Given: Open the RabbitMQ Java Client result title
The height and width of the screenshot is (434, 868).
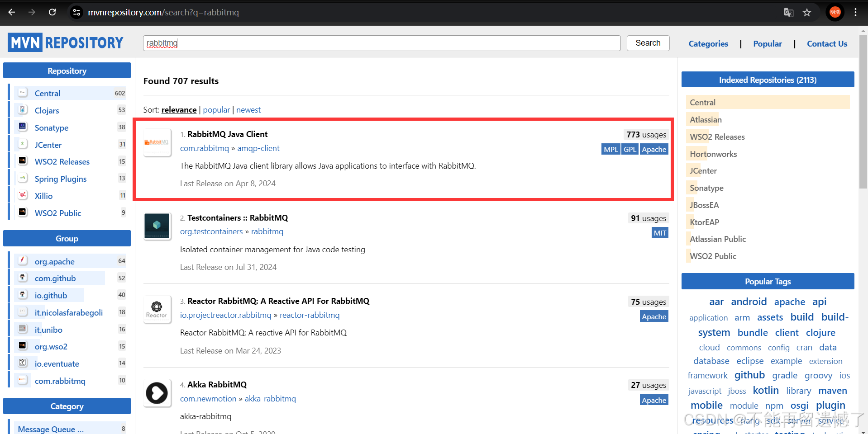Looking at the screenshot, I should coord(227,134).
